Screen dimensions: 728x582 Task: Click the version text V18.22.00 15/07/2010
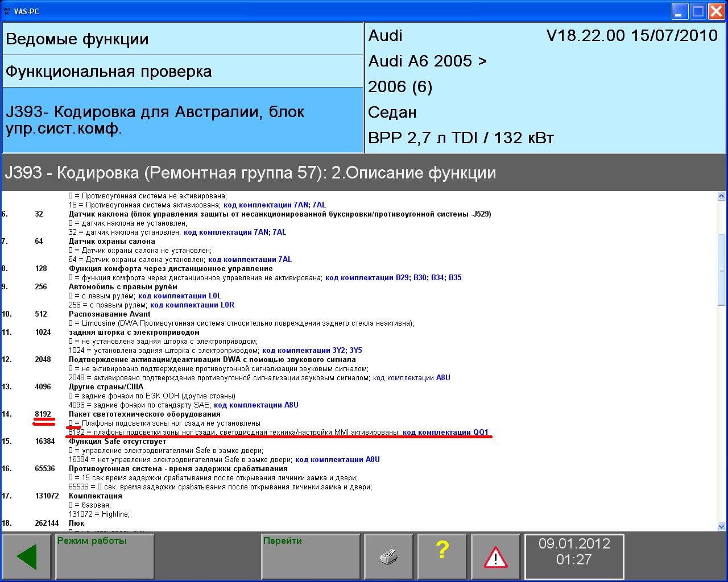tap(632, 36)
